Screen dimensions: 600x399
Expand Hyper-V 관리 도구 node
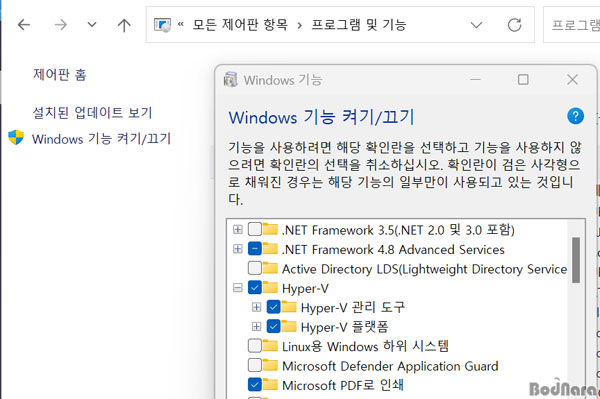click(256, 307)
